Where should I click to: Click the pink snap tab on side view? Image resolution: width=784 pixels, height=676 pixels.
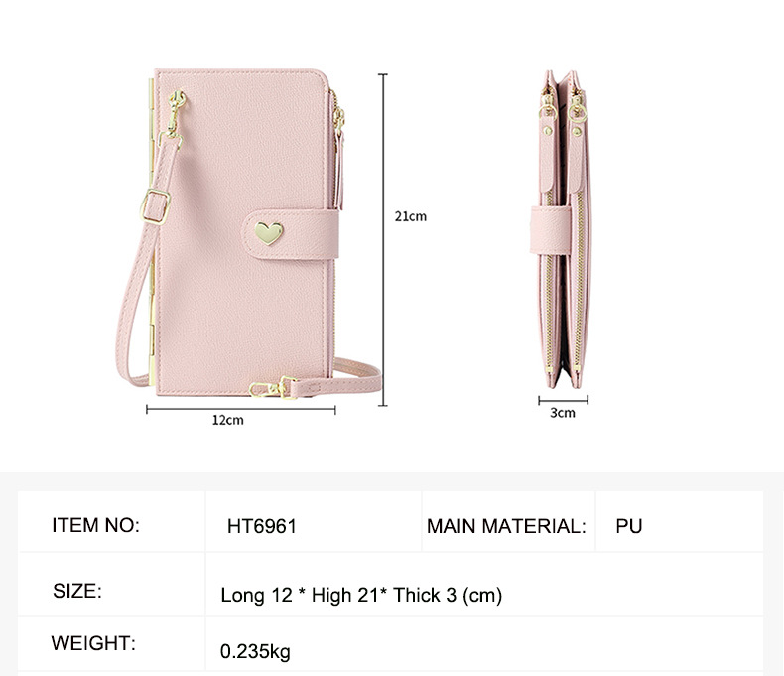click(550, 230)
